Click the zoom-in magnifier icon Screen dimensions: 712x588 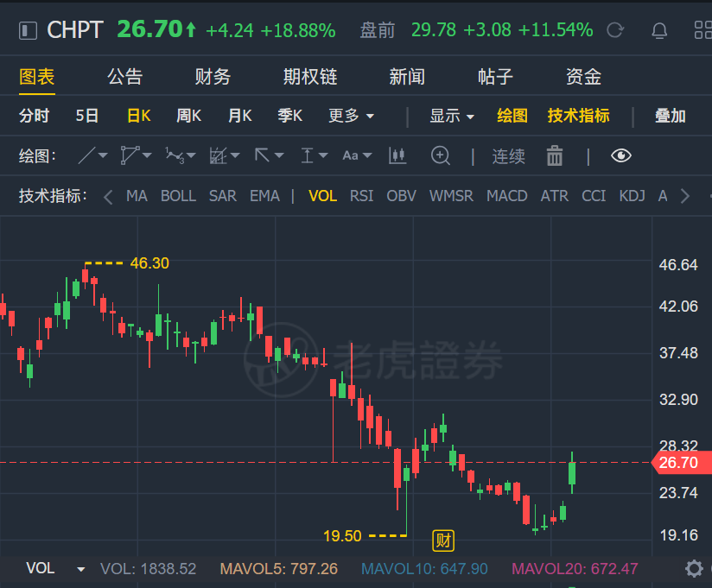tap(441, 155)
